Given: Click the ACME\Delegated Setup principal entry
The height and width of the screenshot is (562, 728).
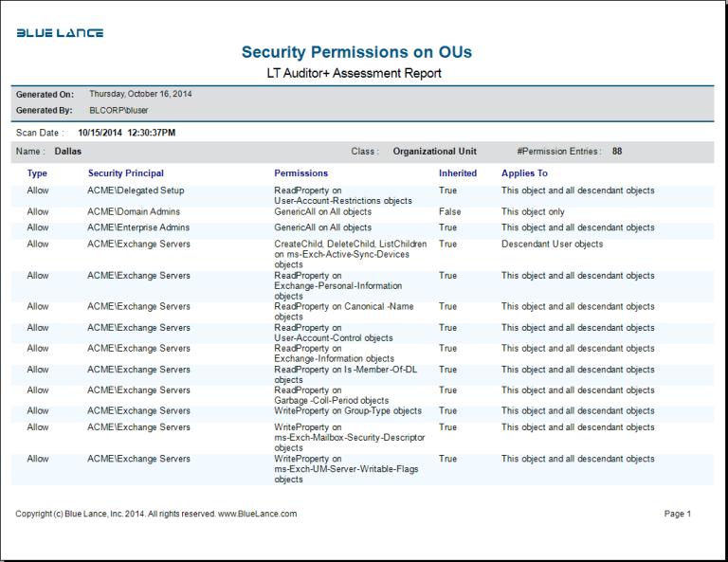Looking at the screenshot, I should click(136, 190).
